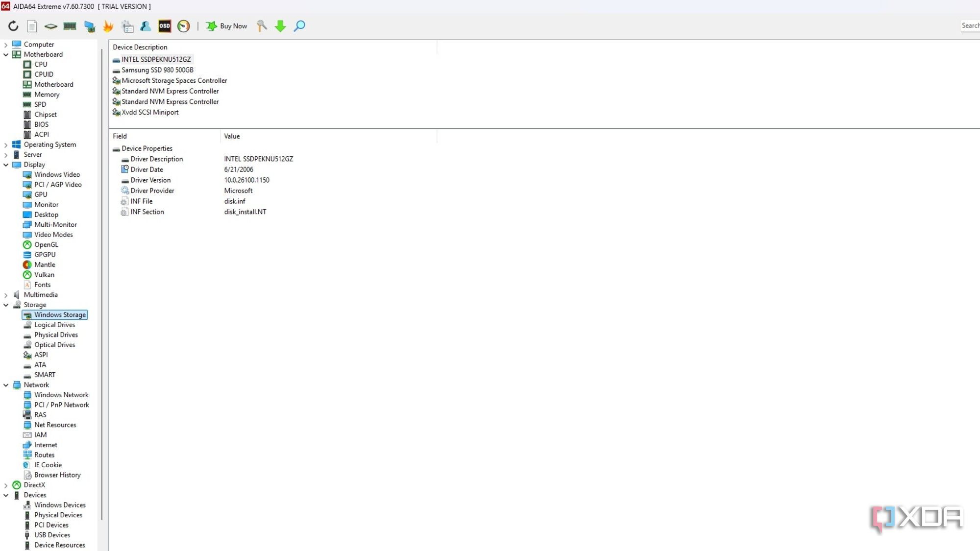Image resolution: width=980 pixels, height=551 pixels.
Task: Collapse the Display tree node
Action: coord(6,165)
